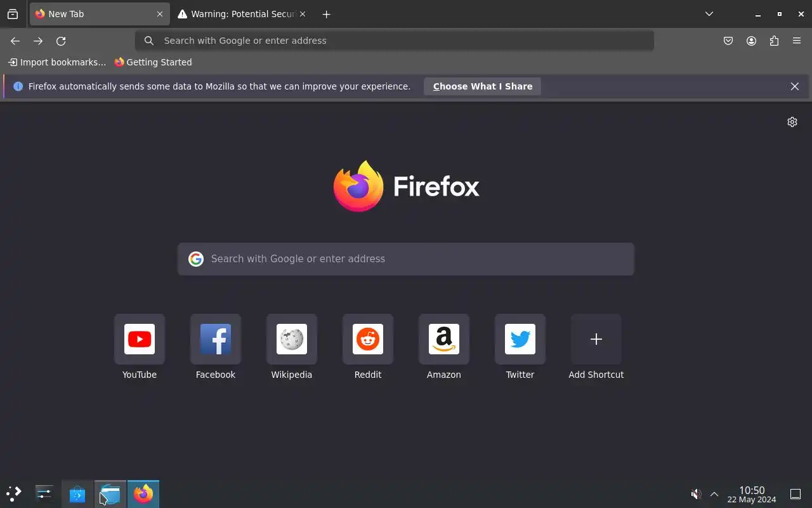This screenshot has height=508, width=812.
Task: Dismiss the data sharing notification bar
Action: [x=795, y=86]
